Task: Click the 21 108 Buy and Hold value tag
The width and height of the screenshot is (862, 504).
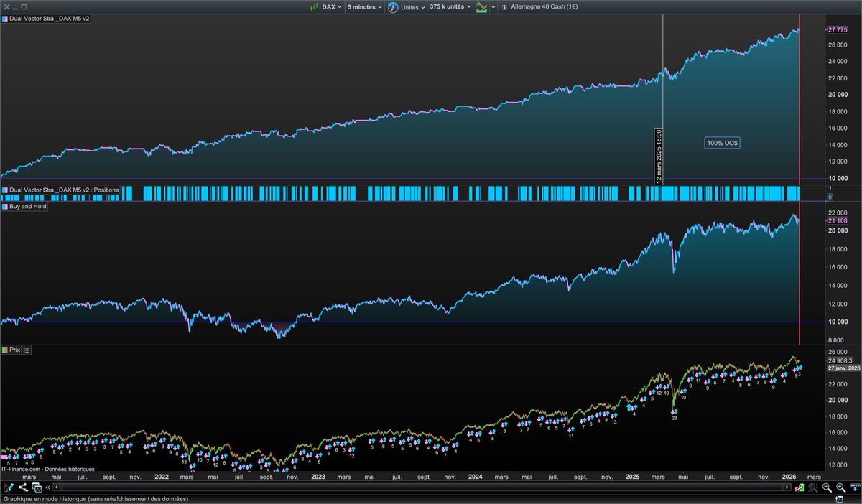Action: [838, 221]
